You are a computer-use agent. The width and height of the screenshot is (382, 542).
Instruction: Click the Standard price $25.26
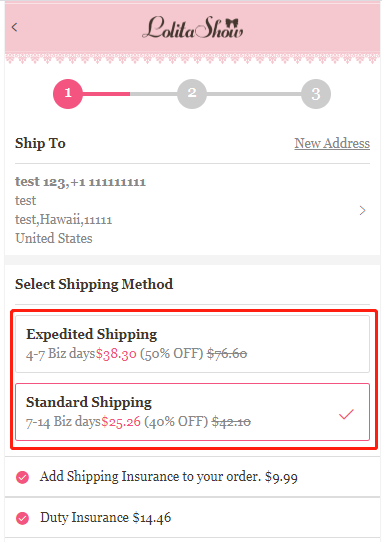tap(121, 421)
